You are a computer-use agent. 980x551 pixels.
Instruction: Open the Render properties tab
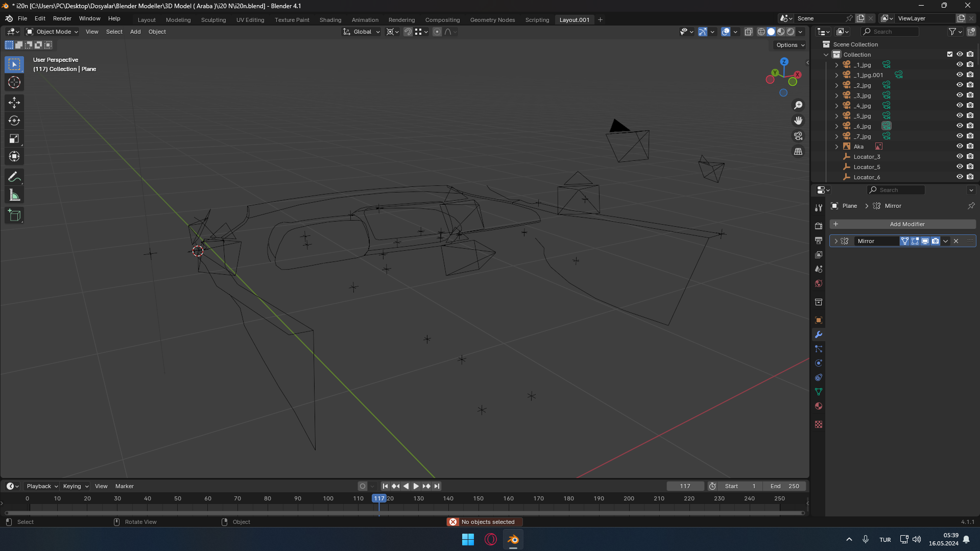point(819,226)
